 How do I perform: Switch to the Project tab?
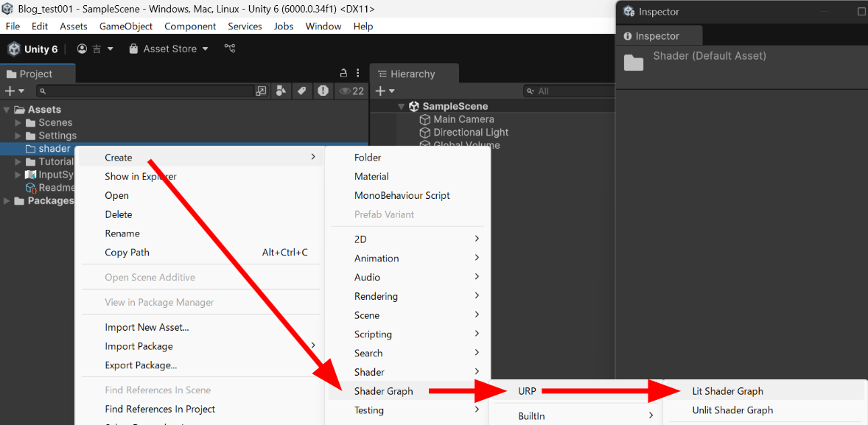tap(38, 74)
